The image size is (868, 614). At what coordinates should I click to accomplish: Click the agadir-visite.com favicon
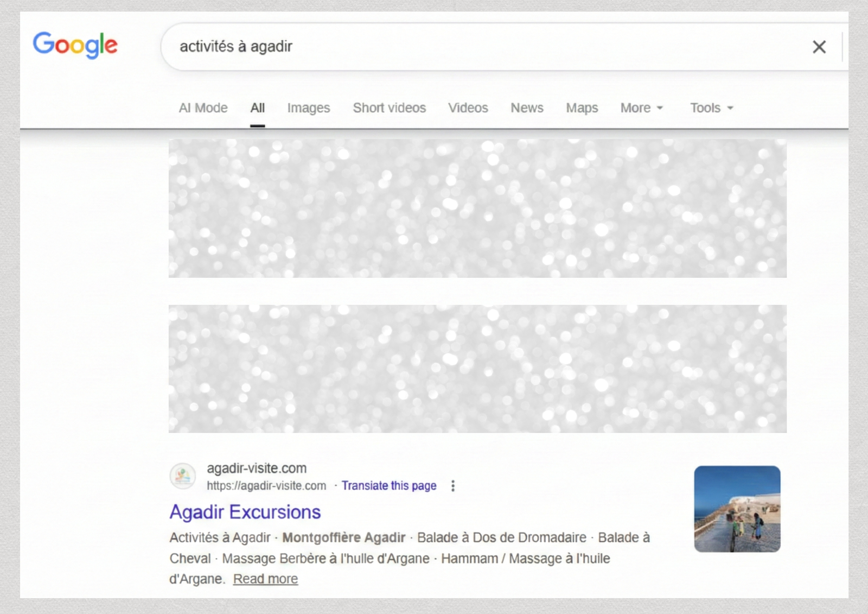pyautogui.click(x=183, y=476)
